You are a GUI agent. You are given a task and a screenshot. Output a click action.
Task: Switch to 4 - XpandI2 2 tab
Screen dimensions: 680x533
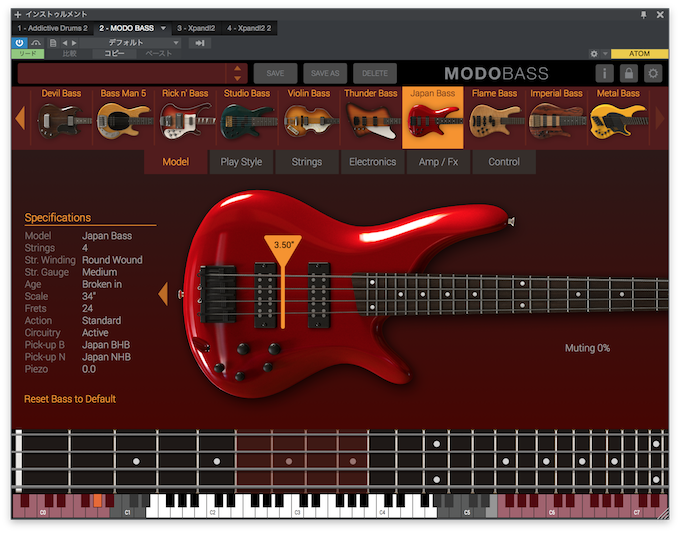249,28
